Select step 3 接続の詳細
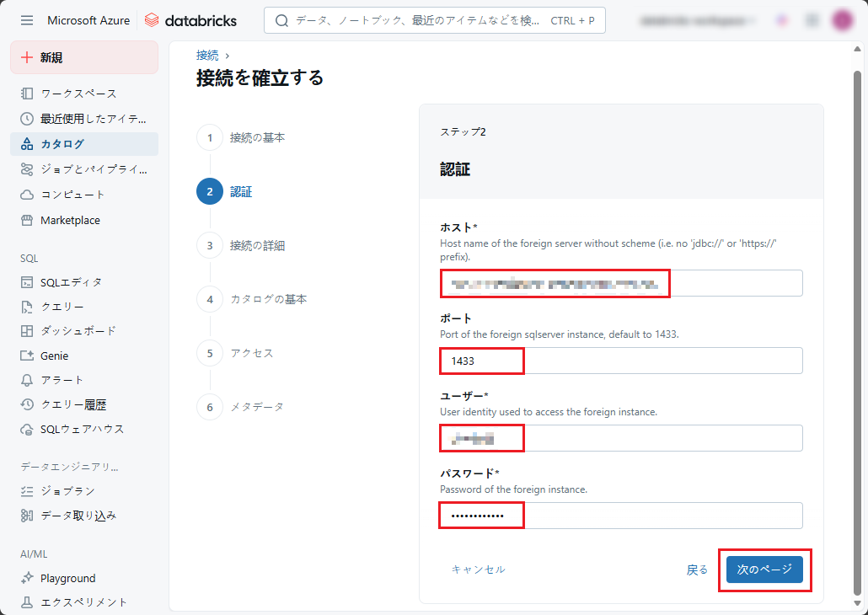This screenshot has width=868, height=615. [257, 246]
